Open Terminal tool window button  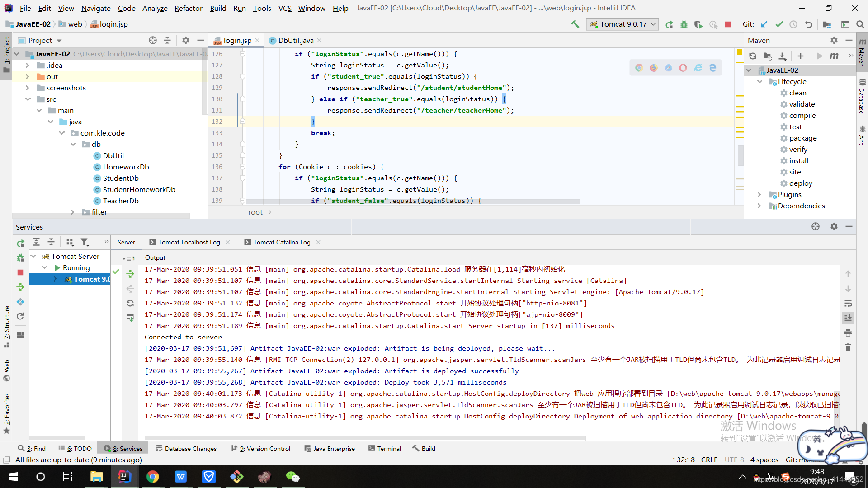coord(384,449)
